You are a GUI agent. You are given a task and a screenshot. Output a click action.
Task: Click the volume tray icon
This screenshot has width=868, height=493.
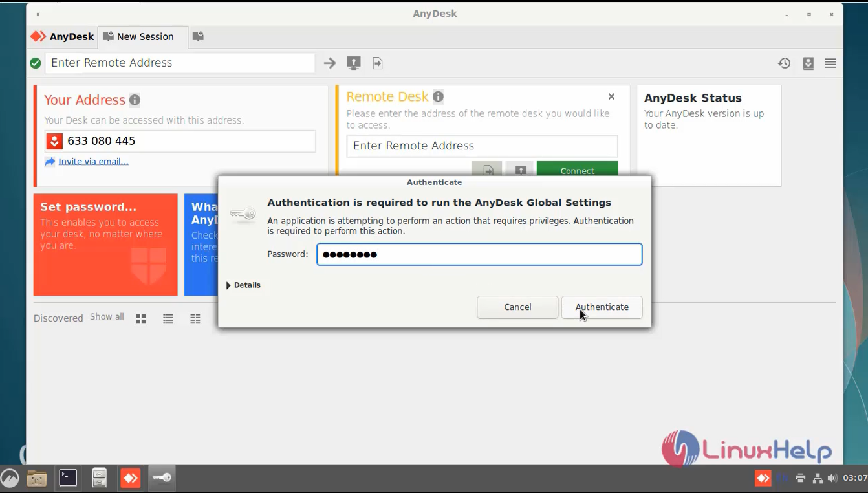832,478
